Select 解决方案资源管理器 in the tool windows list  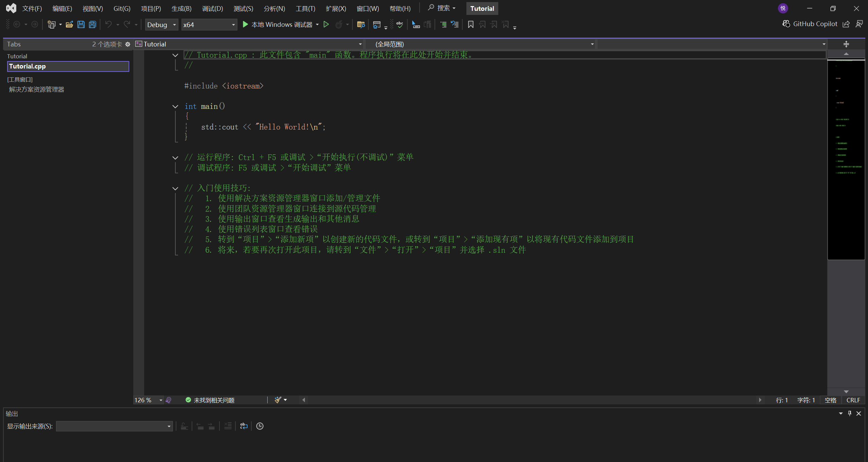click(x=37, y=90)
